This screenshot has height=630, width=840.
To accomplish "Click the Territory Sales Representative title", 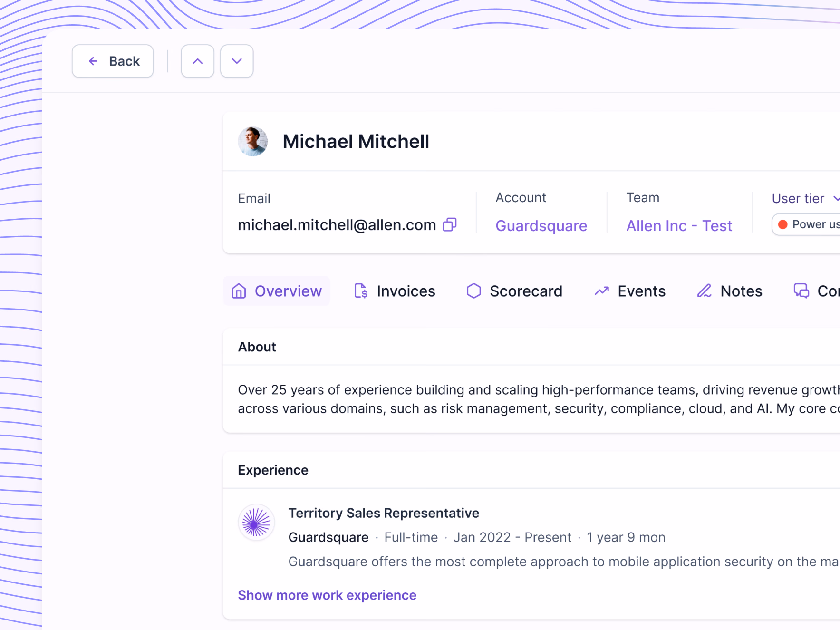I will click(384, 513).
